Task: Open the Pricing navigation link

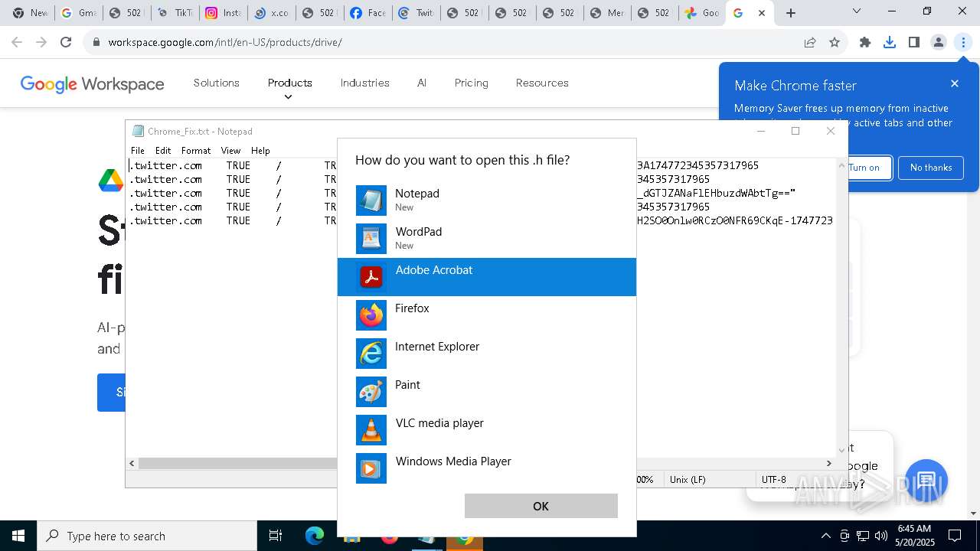Action: (472, 83)
